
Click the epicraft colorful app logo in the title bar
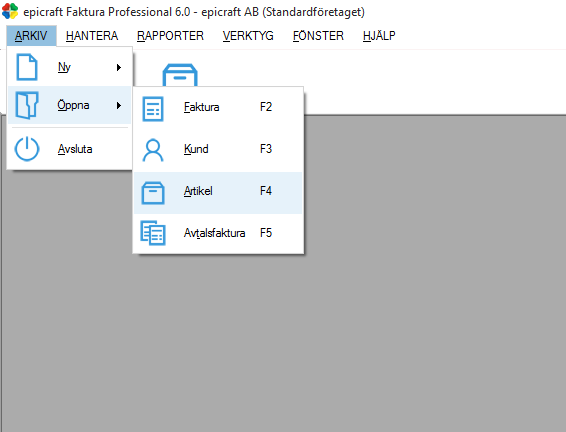pos(10,11)
